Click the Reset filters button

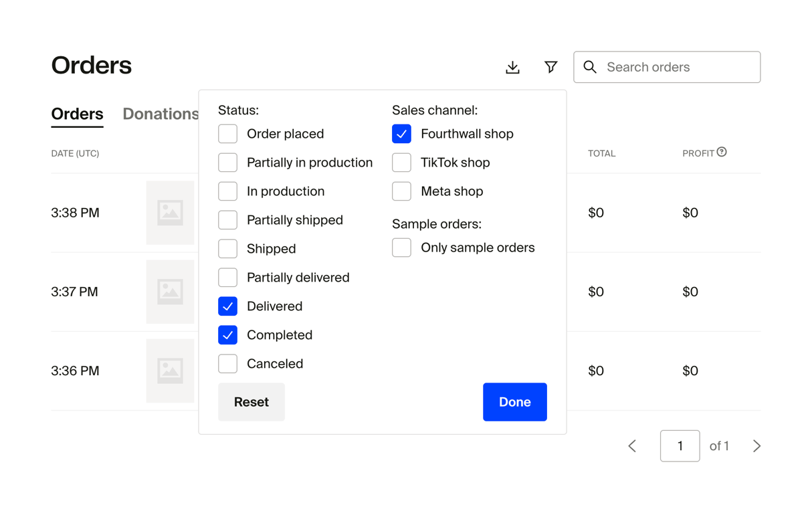(x=251, y=402)
